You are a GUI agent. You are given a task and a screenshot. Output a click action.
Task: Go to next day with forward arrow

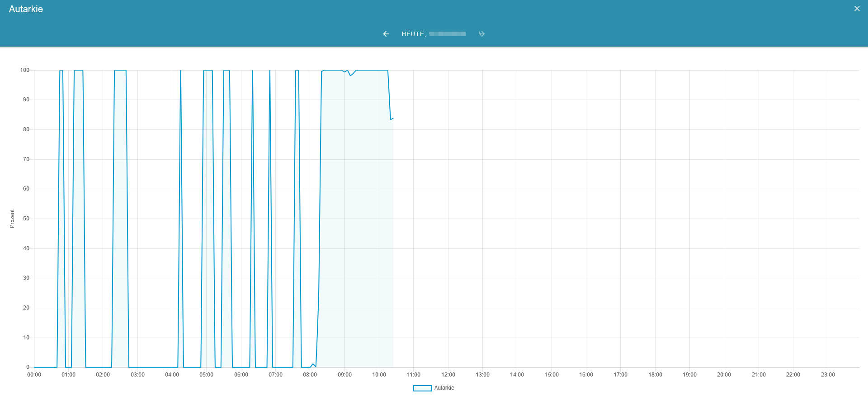pos(481,34)
